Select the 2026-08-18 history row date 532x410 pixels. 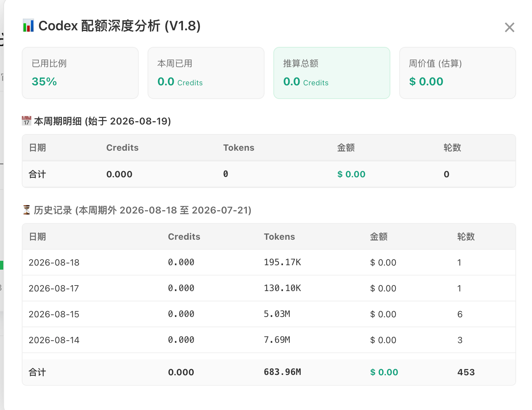tap(54, 263)
